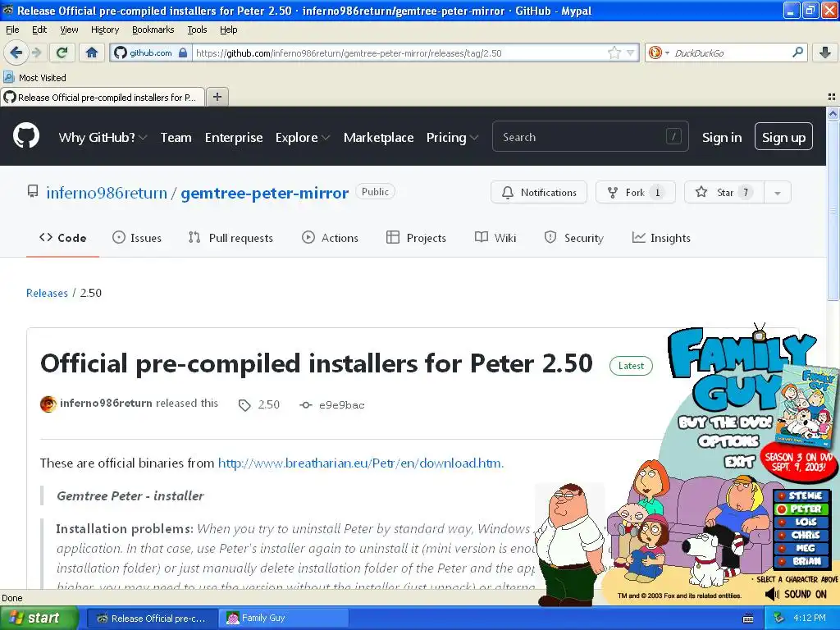Click the GitHub Octocat logo in header

click(x=26, y=136)
